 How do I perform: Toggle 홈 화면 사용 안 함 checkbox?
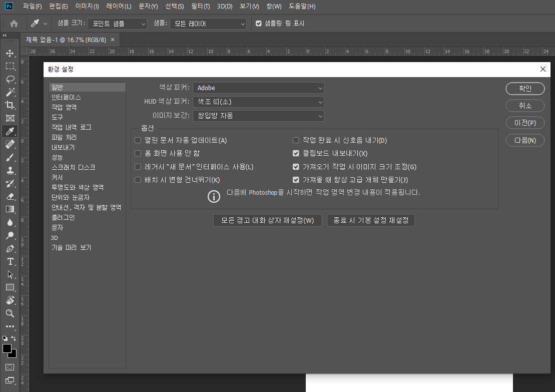(x=138, y=153)
